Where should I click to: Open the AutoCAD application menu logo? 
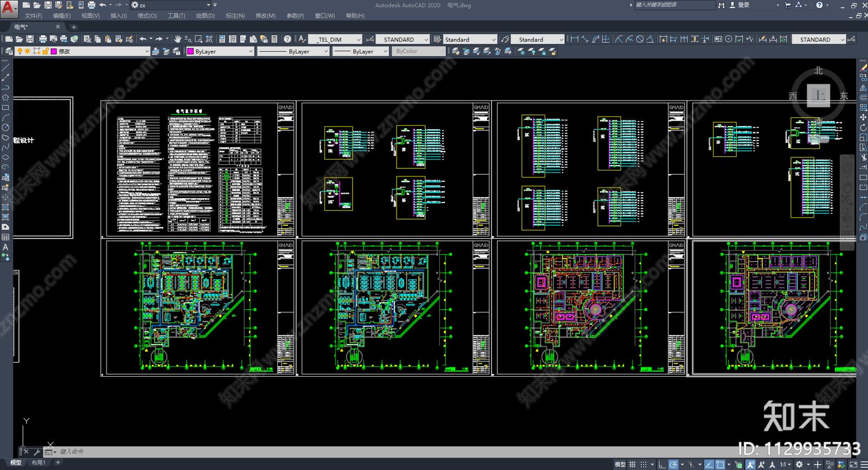[x=8, y=8]
